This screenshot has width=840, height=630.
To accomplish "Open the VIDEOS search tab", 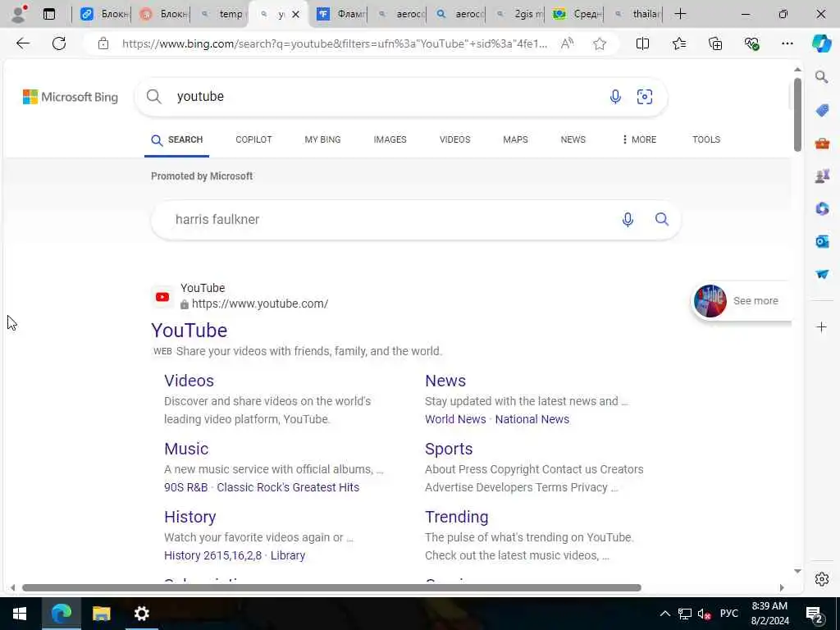I will tap(454, 139).
